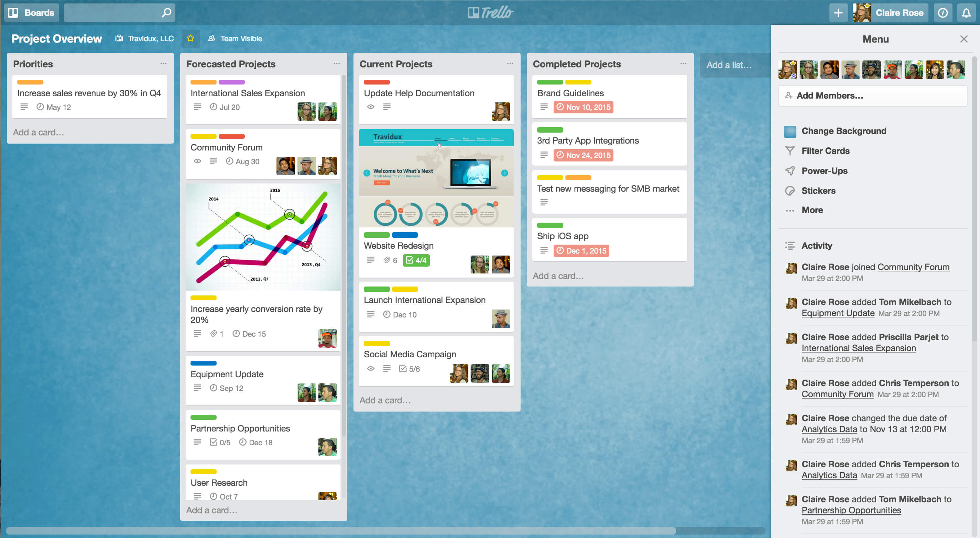Click the Filter Cards icon in menu
The width and height of the screenshot is (980, 538).
tap(790, 150)
